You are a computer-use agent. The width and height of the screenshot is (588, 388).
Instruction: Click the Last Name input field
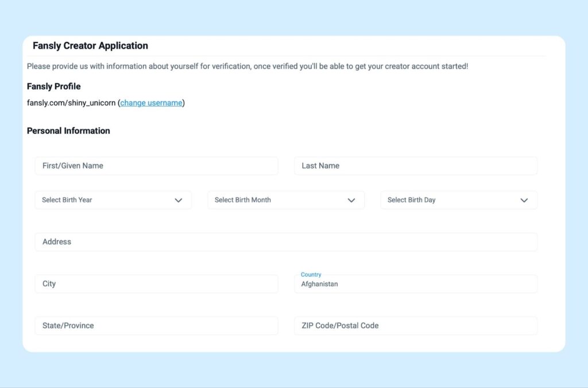(415, 166)
